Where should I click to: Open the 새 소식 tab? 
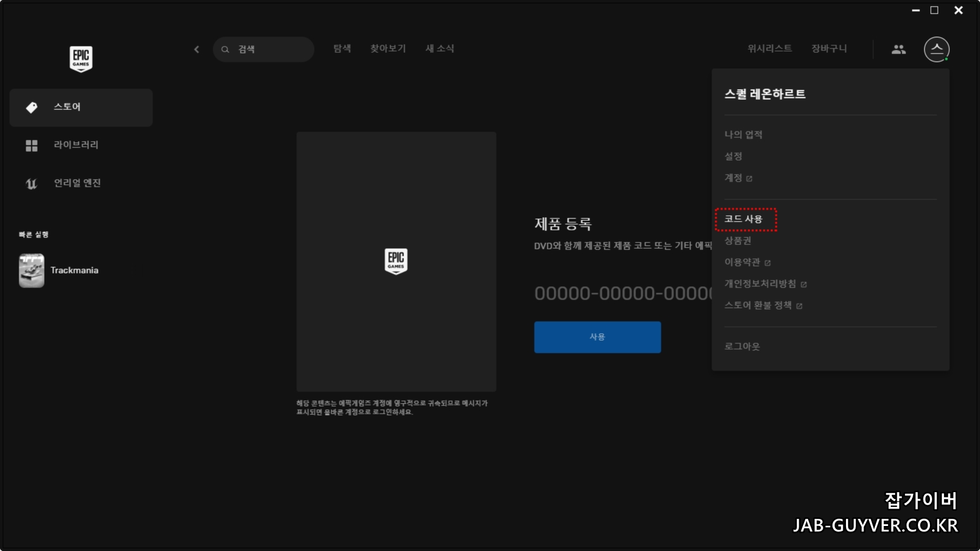(x=440, y=48)
